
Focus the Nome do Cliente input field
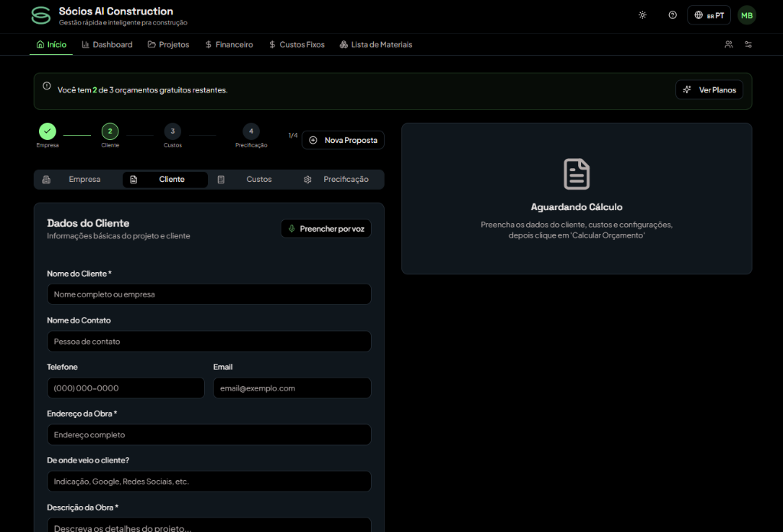(x=210, y=294)
